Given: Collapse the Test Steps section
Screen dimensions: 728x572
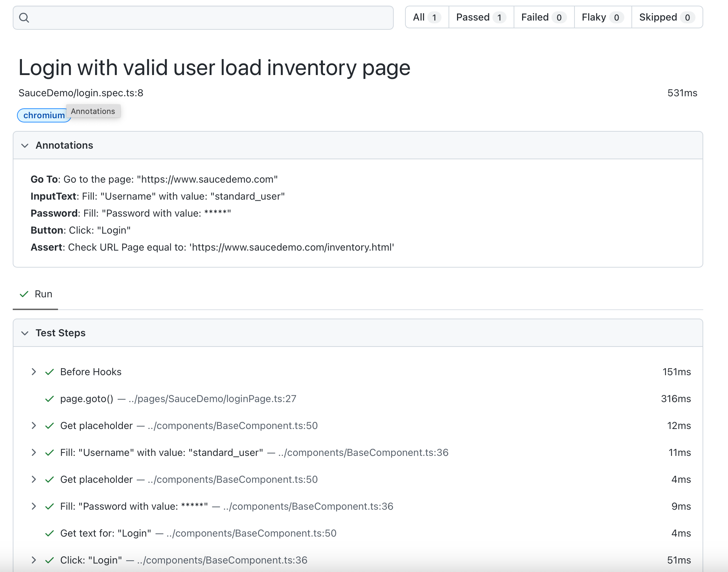Looking at the screenshot, I should (25, 333).
